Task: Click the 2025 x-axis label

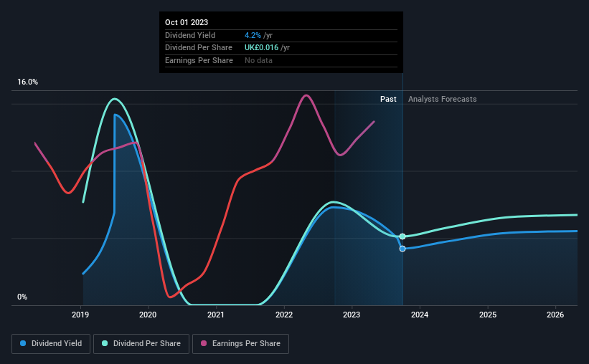Action: pos(488,315)
